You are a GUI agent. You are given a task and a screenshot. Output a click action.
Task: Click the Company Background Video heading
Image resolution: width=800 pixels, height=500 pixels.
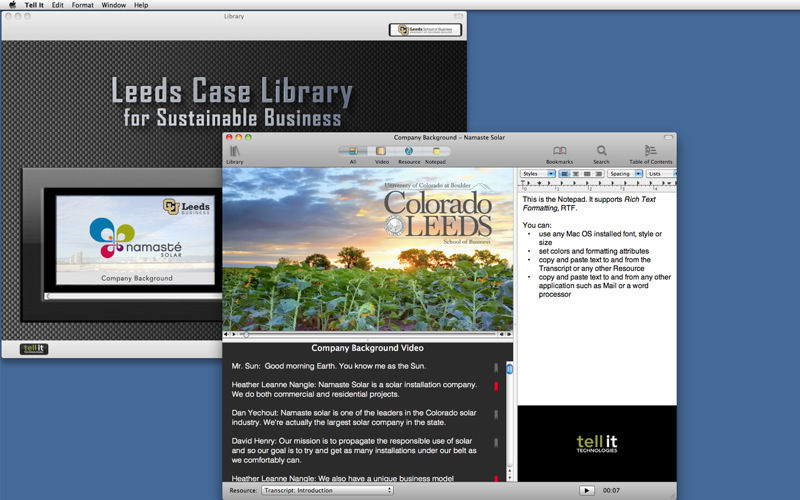(x=367, y=348)
